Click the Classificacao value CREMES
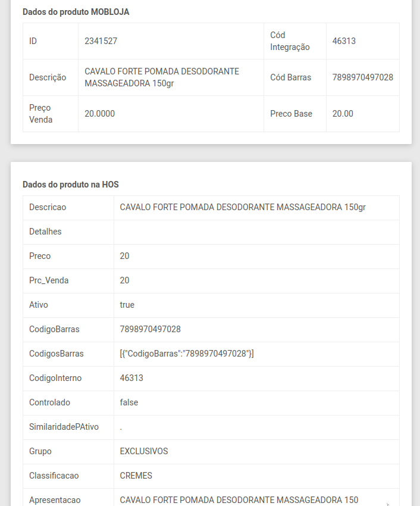Viewport: 420px width, 506px height. pos(136,476)
